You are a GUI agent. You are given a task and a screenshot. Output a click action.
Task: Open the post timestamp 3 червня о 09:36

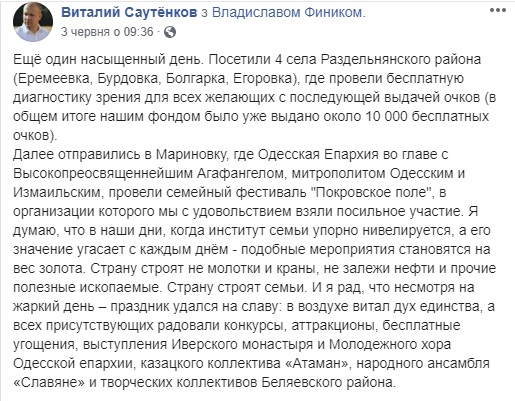tap(107, 32)
